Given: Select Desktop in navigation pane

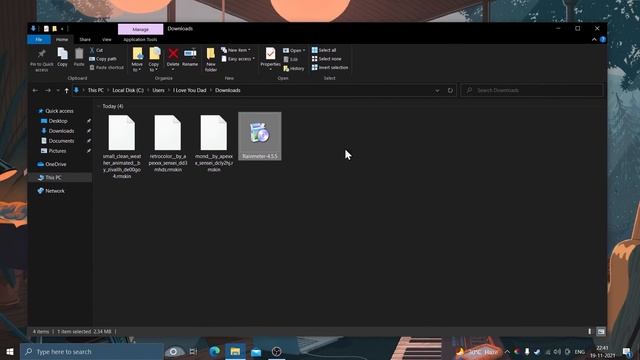Looking at the screenshot, I should [58, 121].
